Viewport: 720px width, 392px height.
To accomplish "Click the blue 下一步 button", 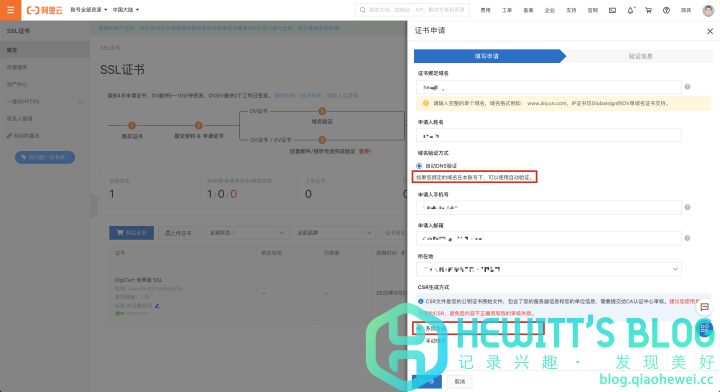I will pyautogui.click(x=427, y=381).
